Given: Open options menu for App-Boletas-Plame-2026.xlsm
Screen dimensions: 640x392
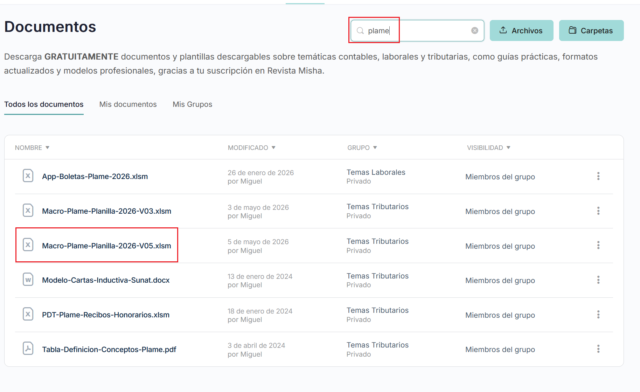Looking at the screenshot, I should click(598, 176).
